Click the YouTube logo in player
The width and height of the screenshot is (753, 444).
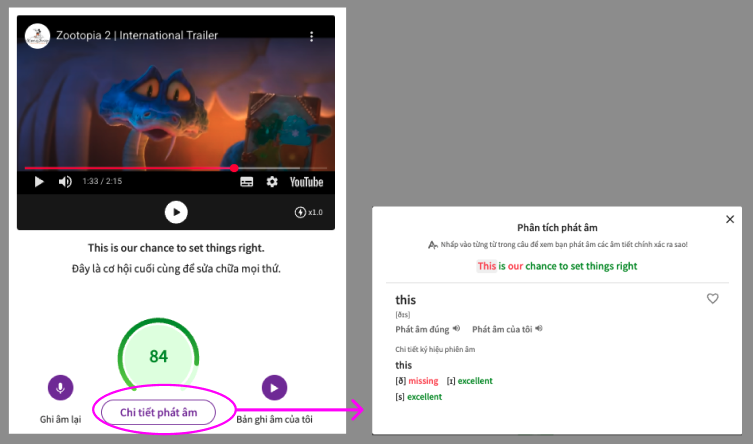point(306,182)
